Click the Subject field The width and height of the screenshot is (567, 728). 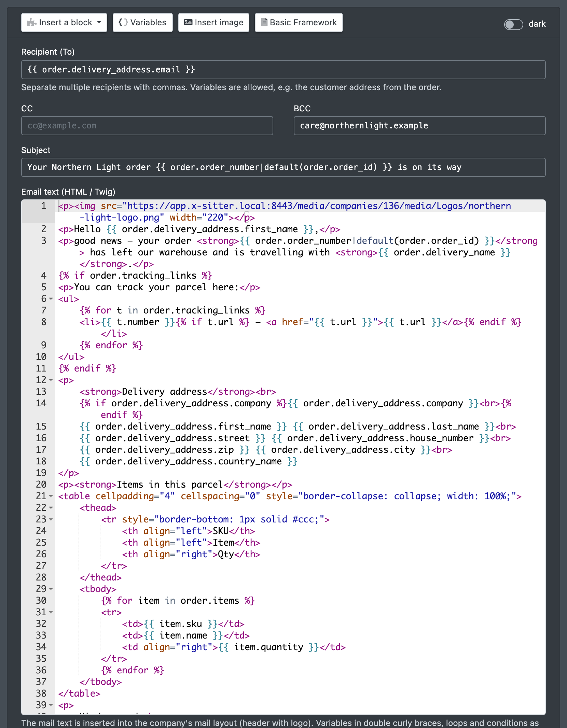[283, 167]
